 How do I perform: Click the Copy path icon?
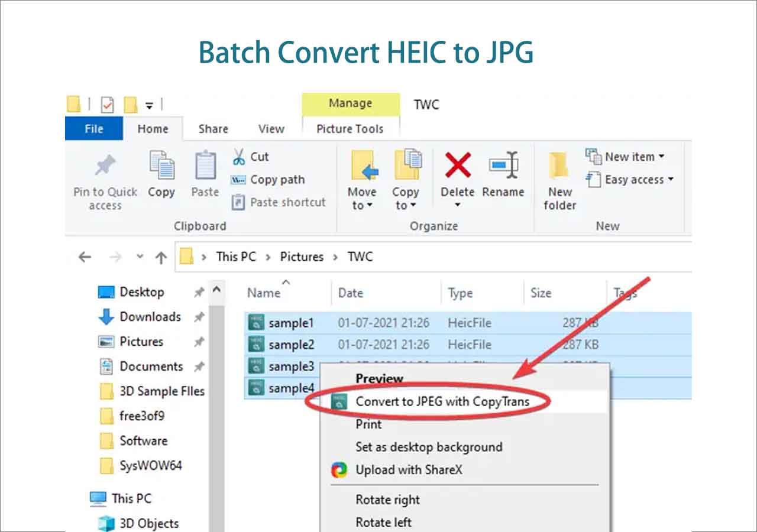[x=238, y=180]
